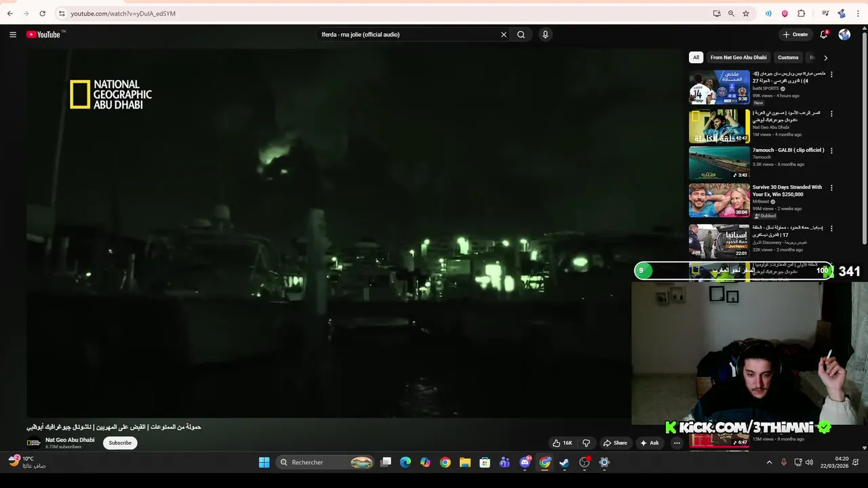
Task: Open the 22:01 Discovery video thumbnail
Action: pos(719,241)
